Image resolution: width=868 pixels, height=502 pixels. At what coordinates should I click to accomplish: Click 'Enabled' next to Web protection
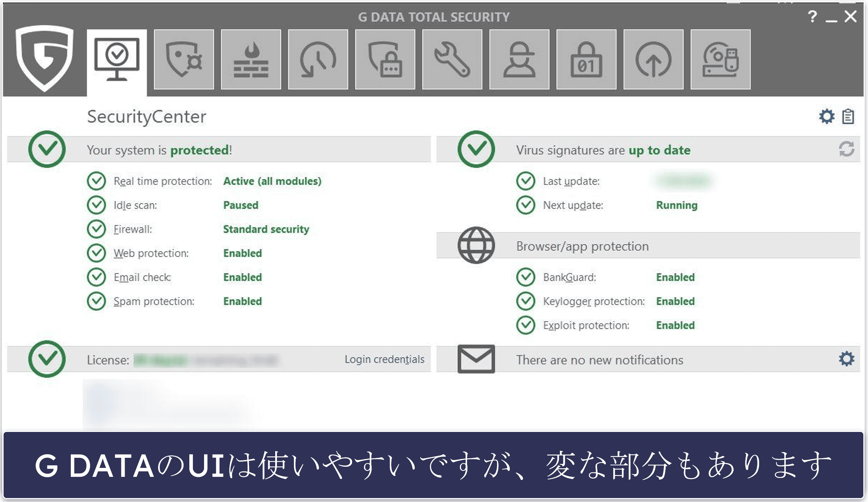pyautogui.click(x=243, y=253)
